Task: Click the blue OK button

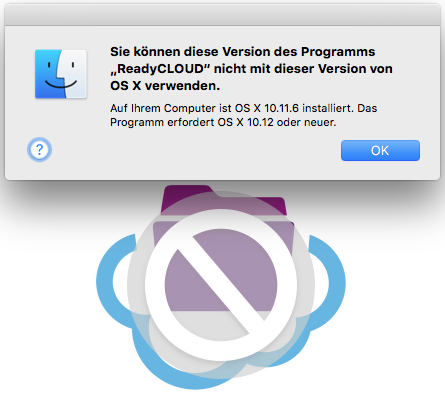Action: pyautogui.click(x=380, y=150)
